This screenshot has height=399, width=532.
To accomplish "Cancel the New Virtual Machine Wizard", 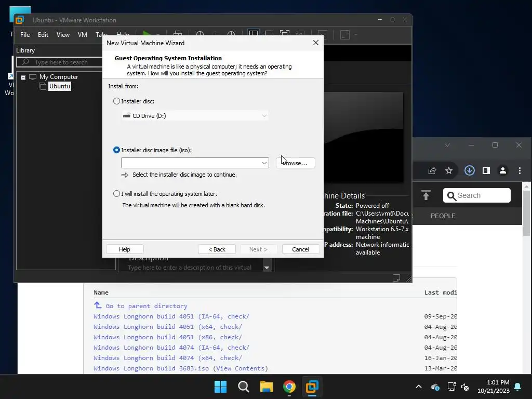I will click(301, 249).
